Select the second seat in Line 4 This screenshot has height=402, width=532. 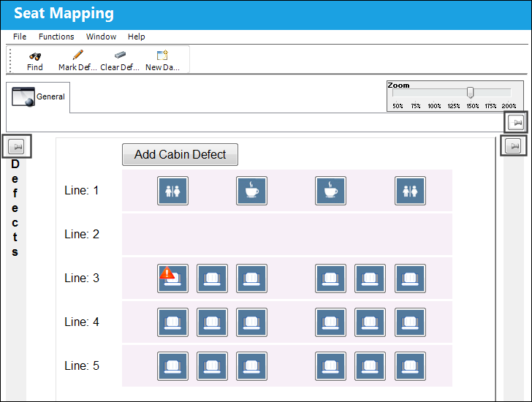(x=213, y=322)
